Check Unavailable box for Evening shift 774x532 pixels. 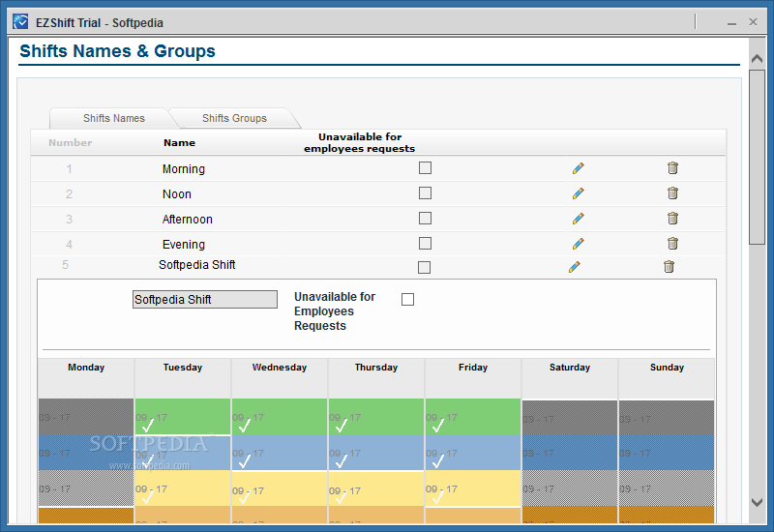tap(425, 243)
